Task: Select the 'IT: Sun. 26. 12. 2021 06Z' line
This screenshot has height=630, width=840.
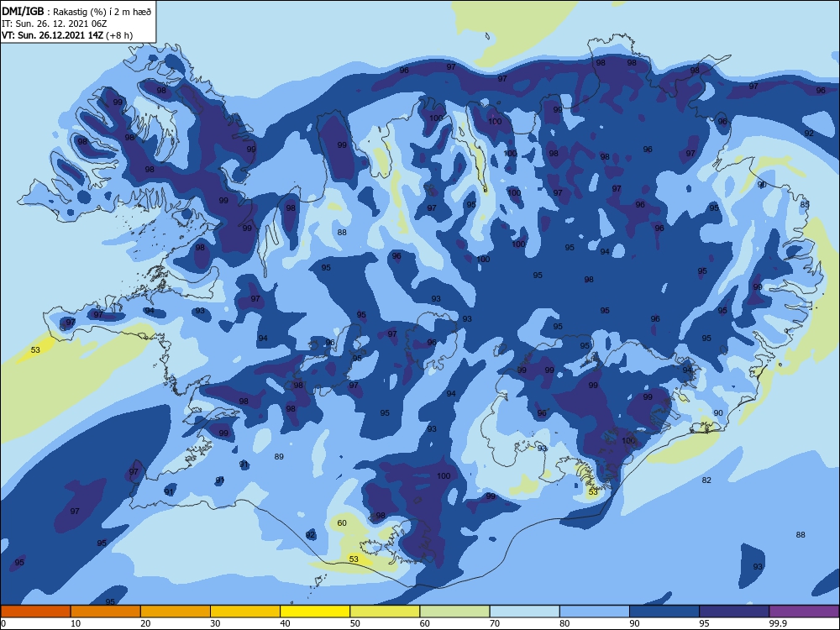Action: [55, 24]
